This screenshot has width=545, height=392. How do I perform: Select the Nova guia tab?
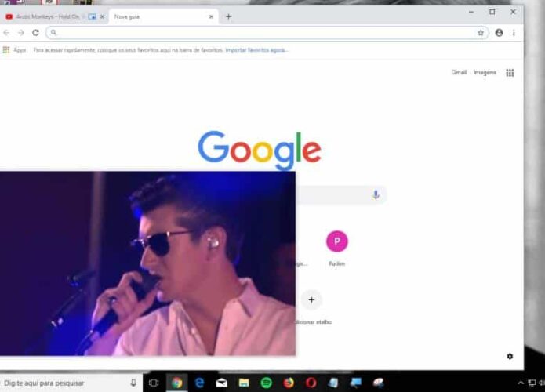163,16
